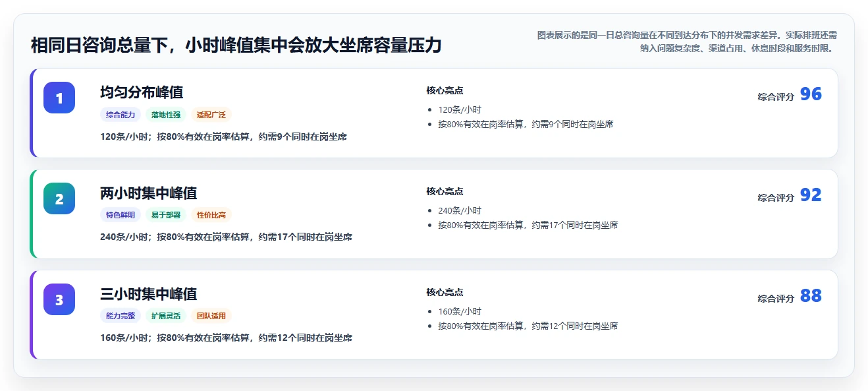The height and width of the screenshot is (391, 868).
Task: Select the 均匀分布峰值 card title
Action: click(142, 92)
